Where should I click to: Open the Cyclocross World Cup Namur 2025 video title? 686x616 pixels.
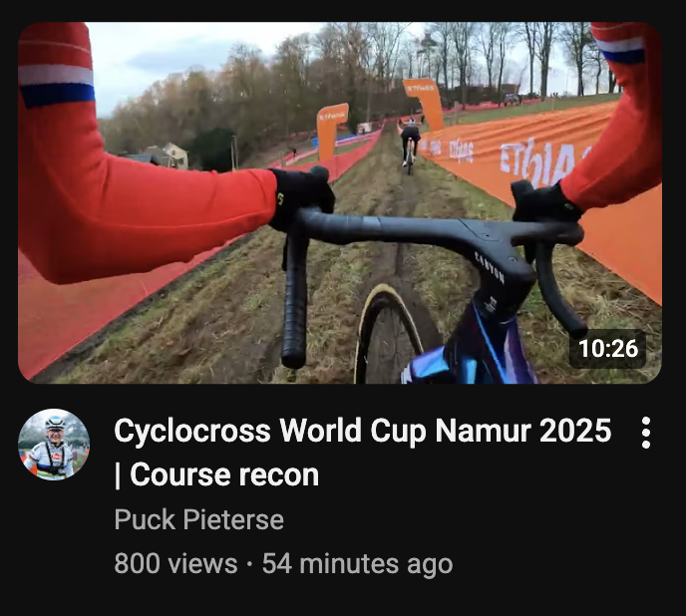362,453
